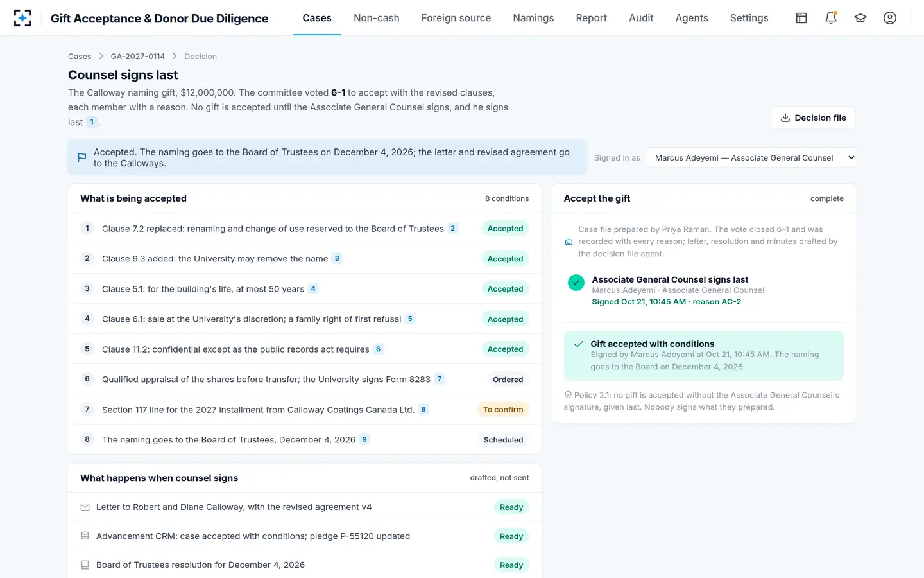Click the Scheduled status on naming row
This screenshot has height=578, width=924.
tap(503, 440)
